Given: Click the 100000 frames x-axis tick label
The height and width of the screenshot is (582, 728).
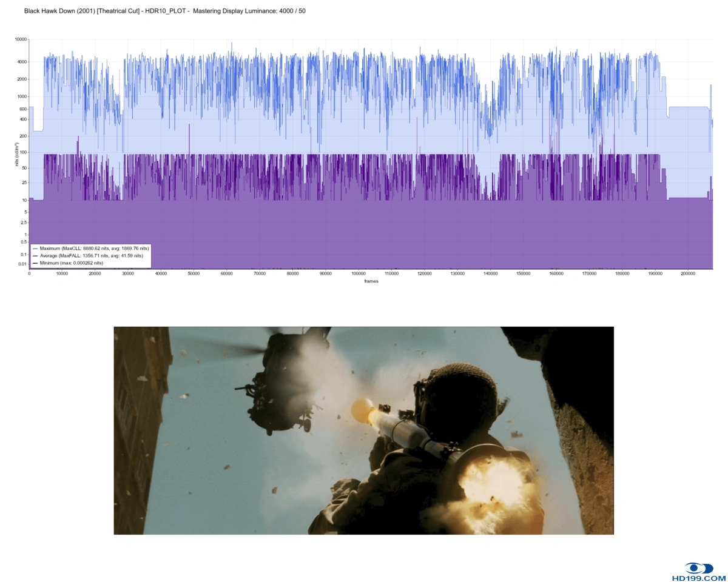Looking at the screenshot, I should [359, 274].
